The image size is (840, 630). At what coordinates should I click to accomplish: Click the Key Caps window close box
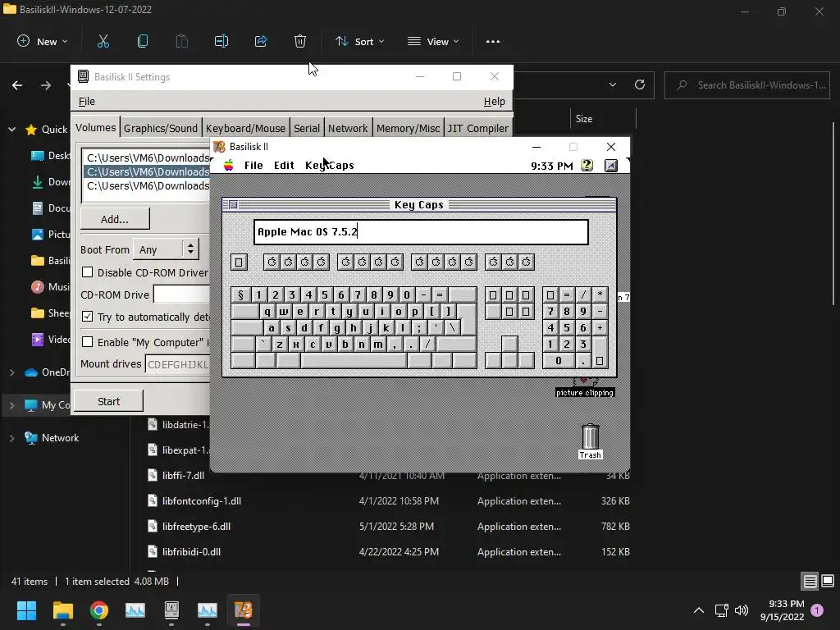(x=233, y=204)
